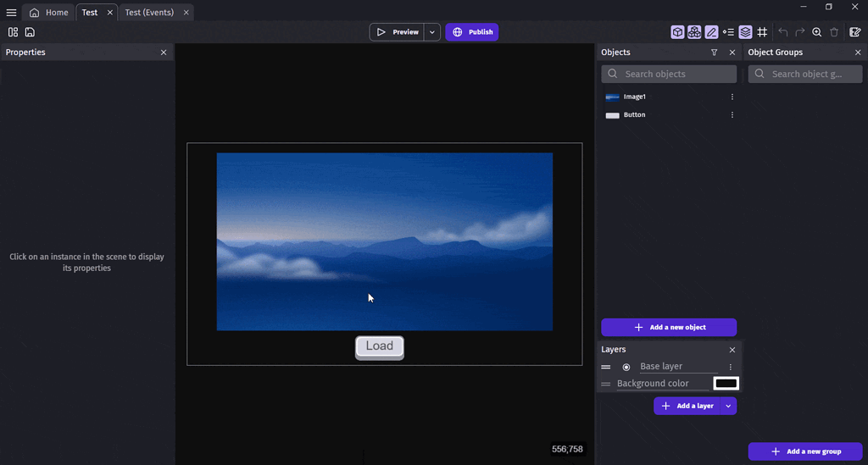Open the properties panel pencil icon
Image resolution: width=868 pixels, height=465 pixels.
click(711, 32)
